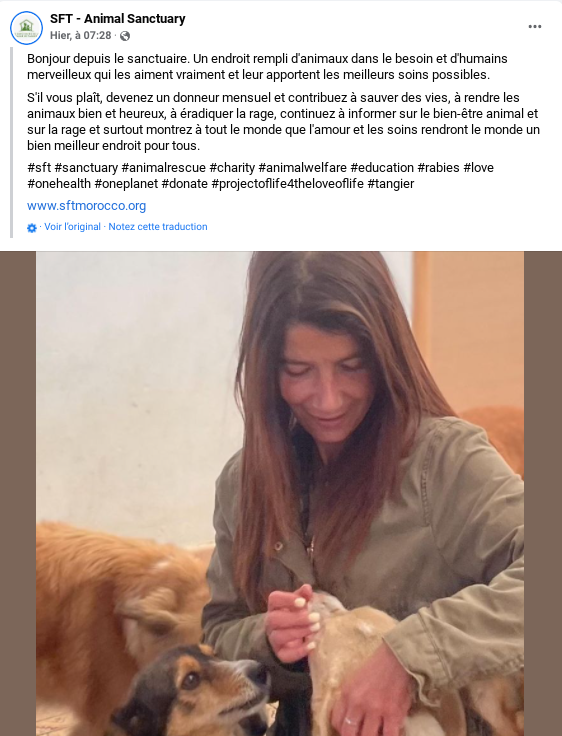Open the #tangier hashtag
The image size is (562, 736).
pos(391,184)
